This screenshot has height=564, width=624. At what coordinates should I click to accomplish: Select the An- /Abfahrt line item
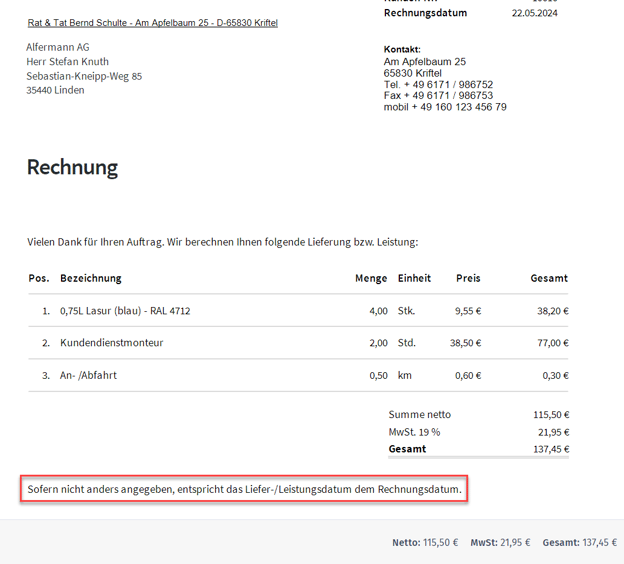click(96, 375)
